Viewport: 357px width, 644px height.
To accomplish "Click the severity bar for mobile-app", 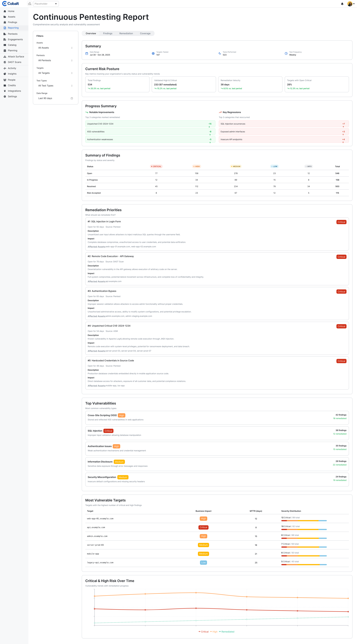I will coord(304,556).
